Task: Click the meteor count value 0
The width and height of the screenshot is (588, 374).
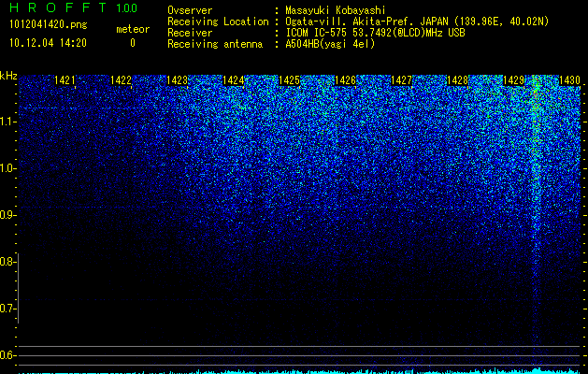Action: 133,43
